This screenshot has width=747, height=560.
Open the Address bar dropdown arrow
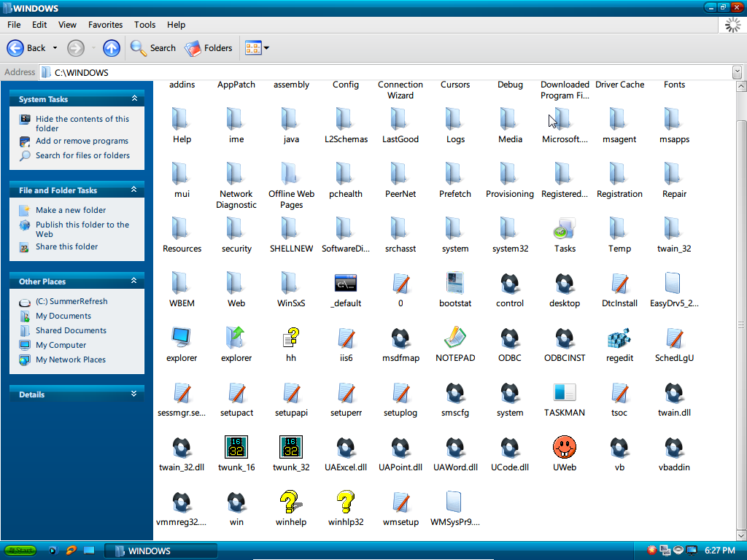pyautogui.click(x=737, y=72)
